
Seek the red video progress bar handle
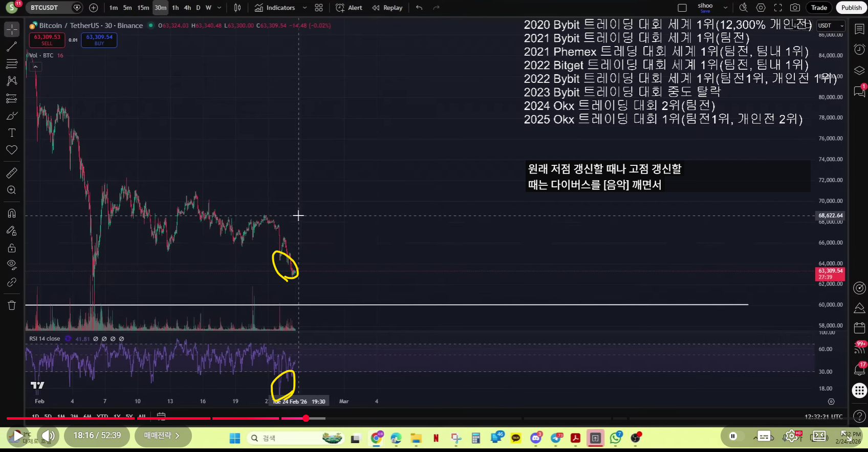point(306,418)
